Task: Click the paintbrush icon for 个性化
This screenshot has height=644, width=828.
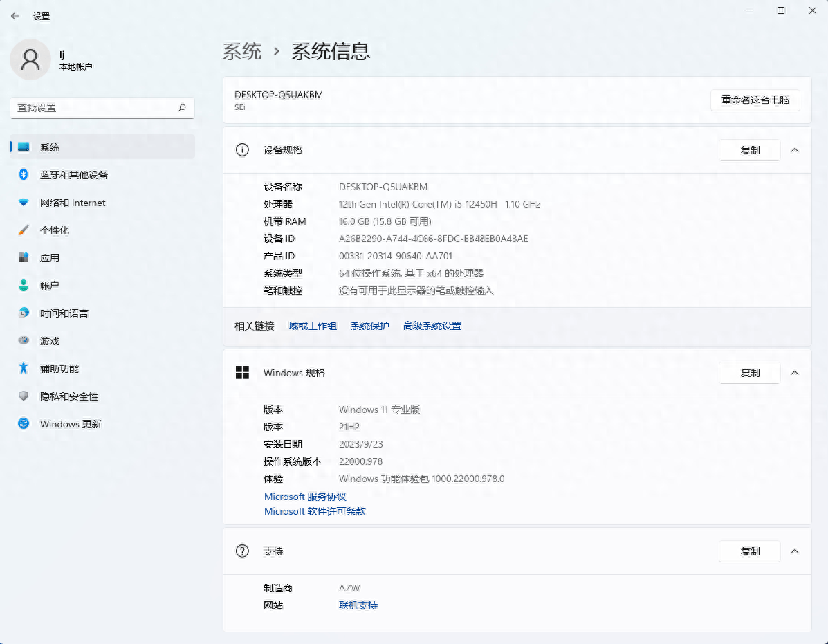Action: (x=24, y=230)
